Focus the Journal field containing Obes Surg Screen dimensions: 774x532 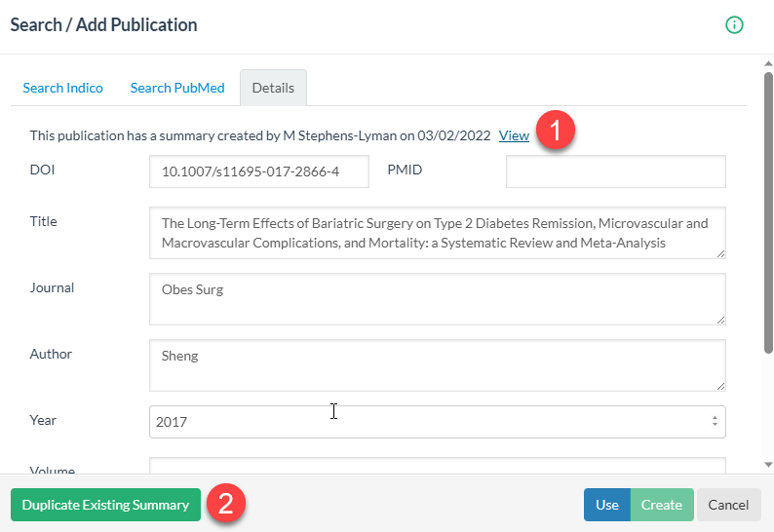(437, 298)
